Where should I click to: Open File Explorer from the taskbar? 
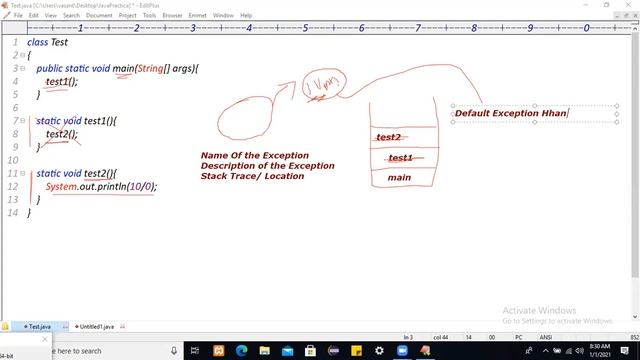264,351
